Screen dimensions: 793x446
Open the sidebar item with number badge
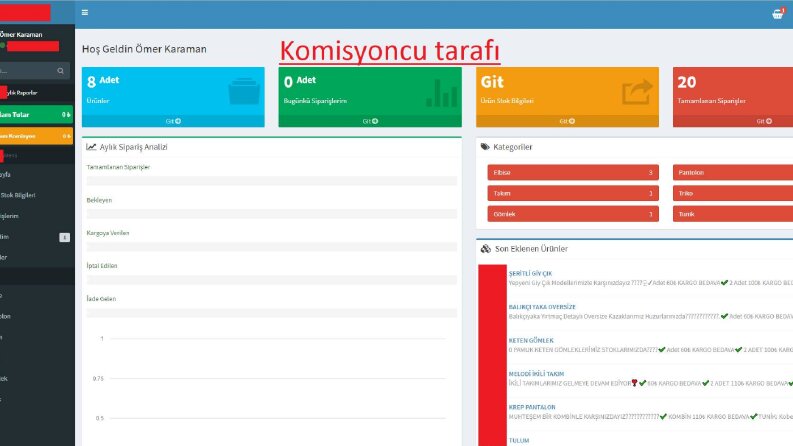(36, 237)
